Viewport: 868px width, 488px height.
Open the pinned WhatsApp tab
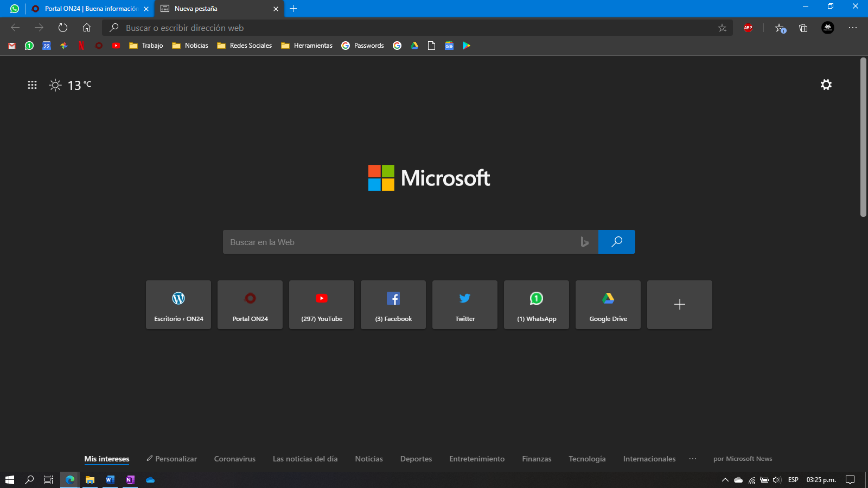pyautogui.click(x=15, y=9)
